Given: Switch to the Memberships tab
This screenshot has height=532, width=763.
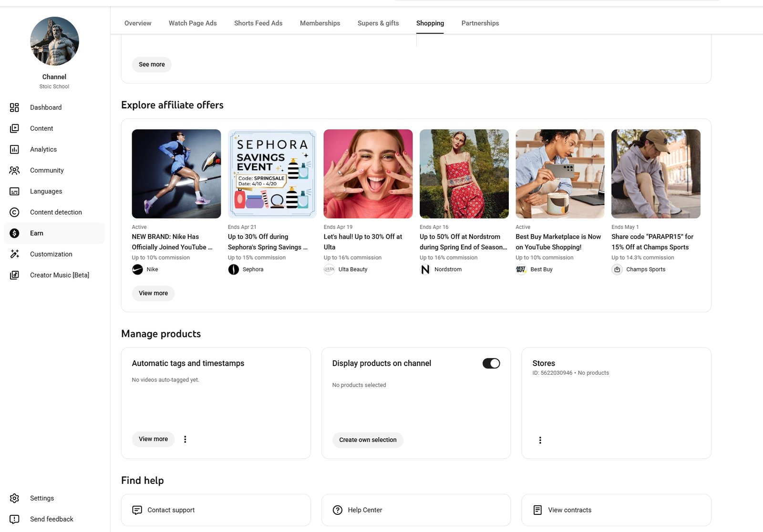Looking at the screenshot, I should click(x=320, y=23).
